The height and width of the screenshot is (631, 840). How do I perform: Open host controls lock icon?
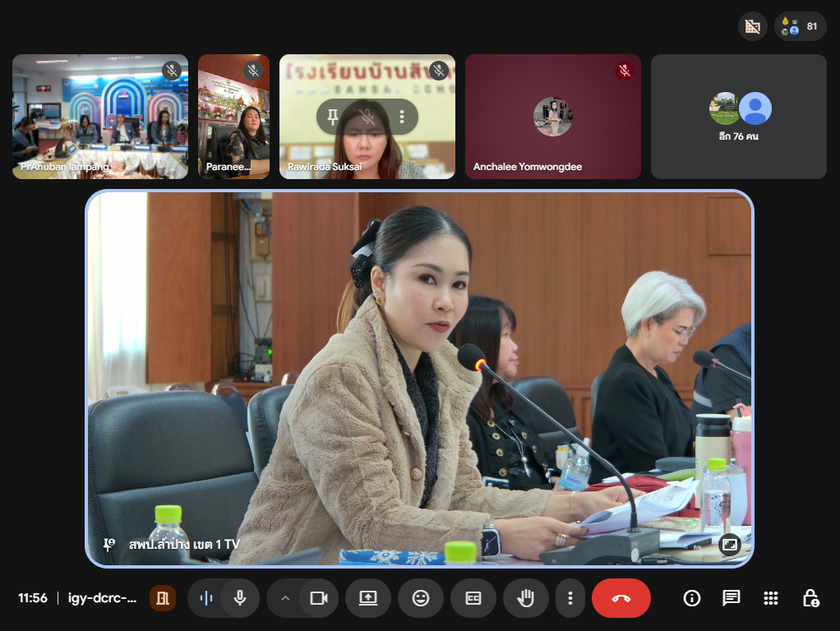(x=810, y=598)
